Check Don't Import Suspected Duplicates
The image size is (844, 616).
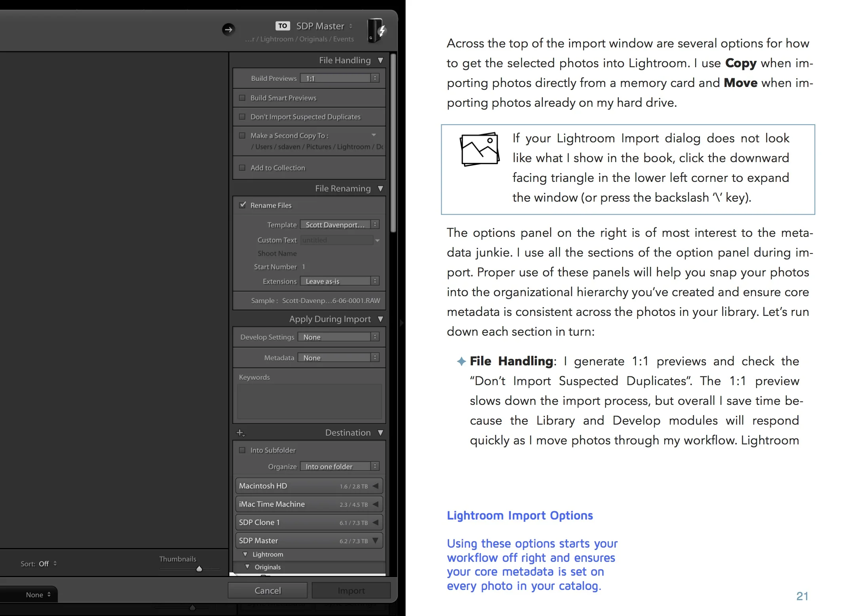pos(242,117)
